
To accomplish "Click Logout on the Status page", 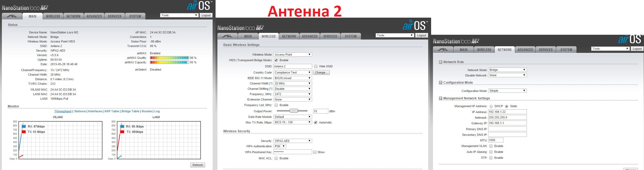I will click(x=206, y=15).
